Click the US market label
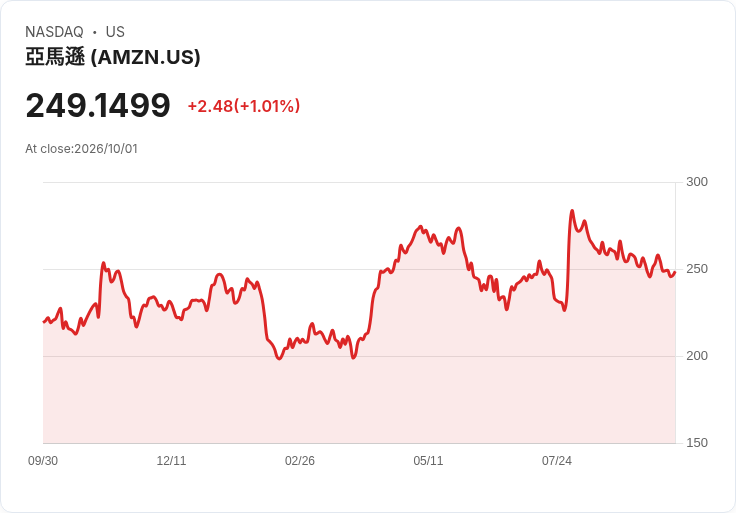Viewport: 736px width, 513px height. point(115,32)
